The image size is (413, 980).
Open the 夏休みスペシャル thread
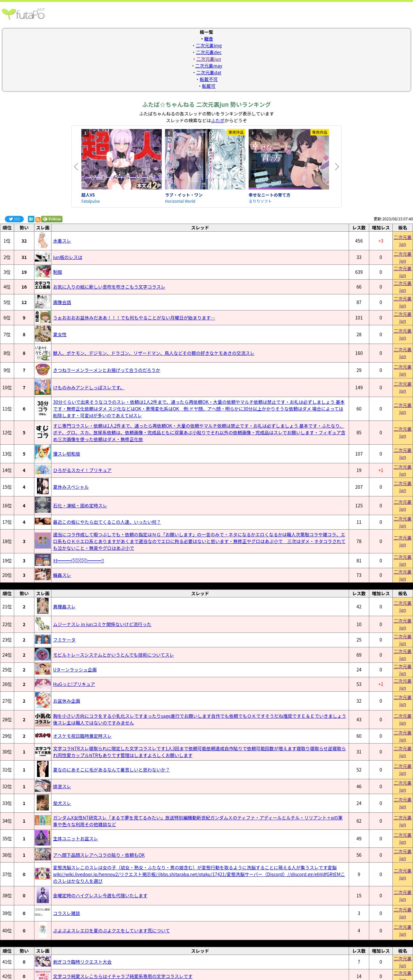(x=71, y=487)
